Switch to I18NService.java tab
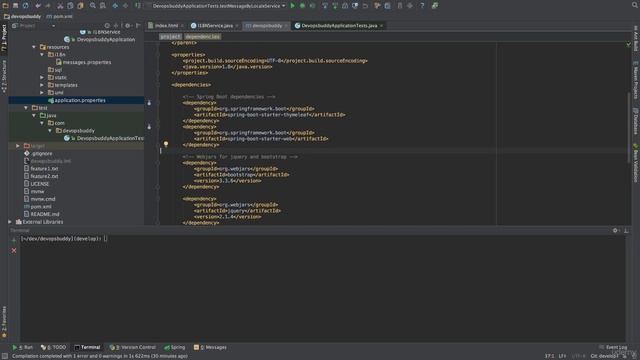 point(215,25)
